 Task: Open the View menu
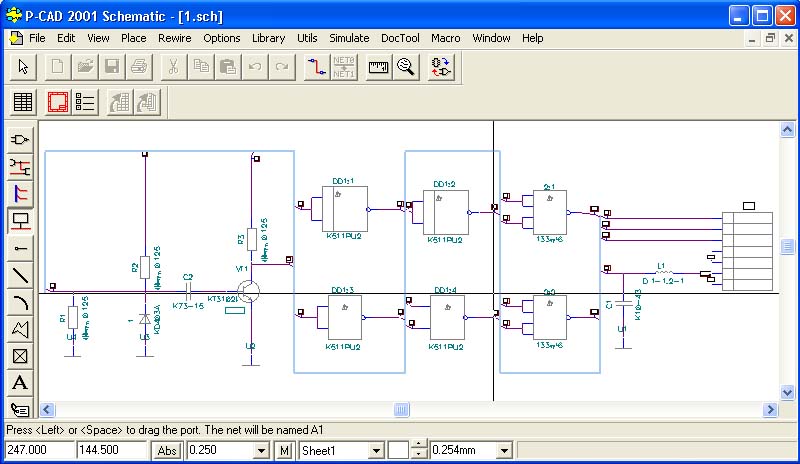[x=98, y=38]
